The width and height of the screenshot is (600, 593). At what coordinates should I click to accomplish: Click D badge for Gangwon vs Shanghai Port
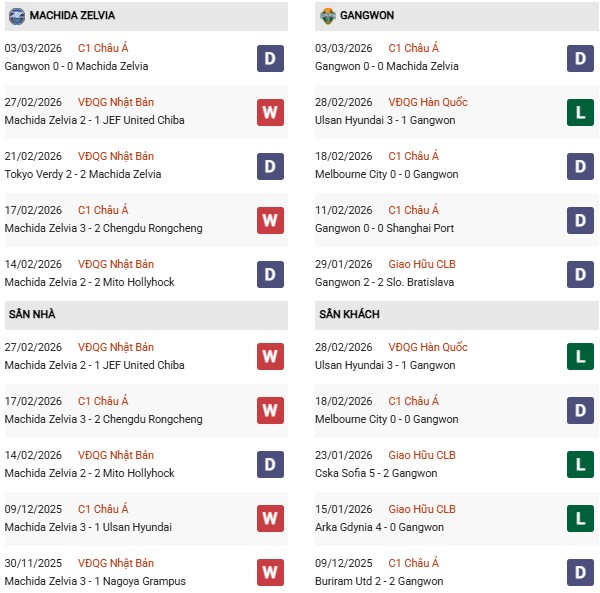[x=581, y=220]
